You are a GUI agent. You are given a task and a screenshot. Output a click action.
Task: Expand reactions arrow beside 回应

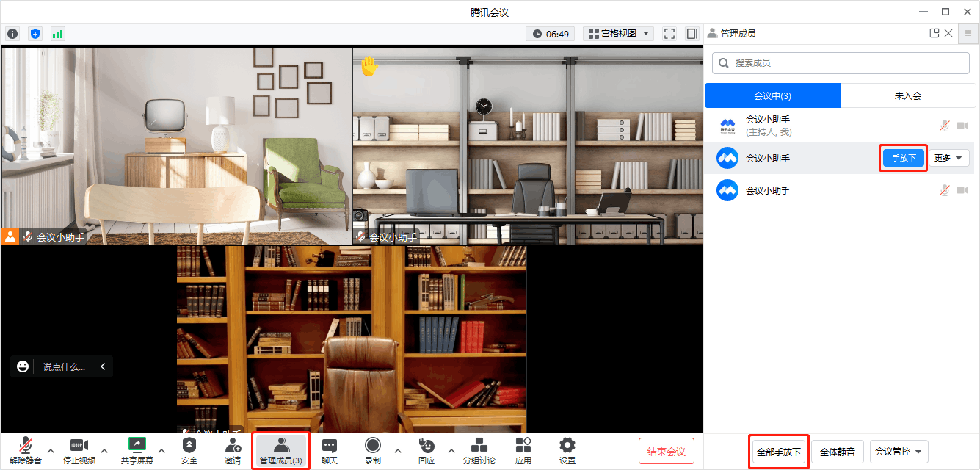[x=451, y=451]
